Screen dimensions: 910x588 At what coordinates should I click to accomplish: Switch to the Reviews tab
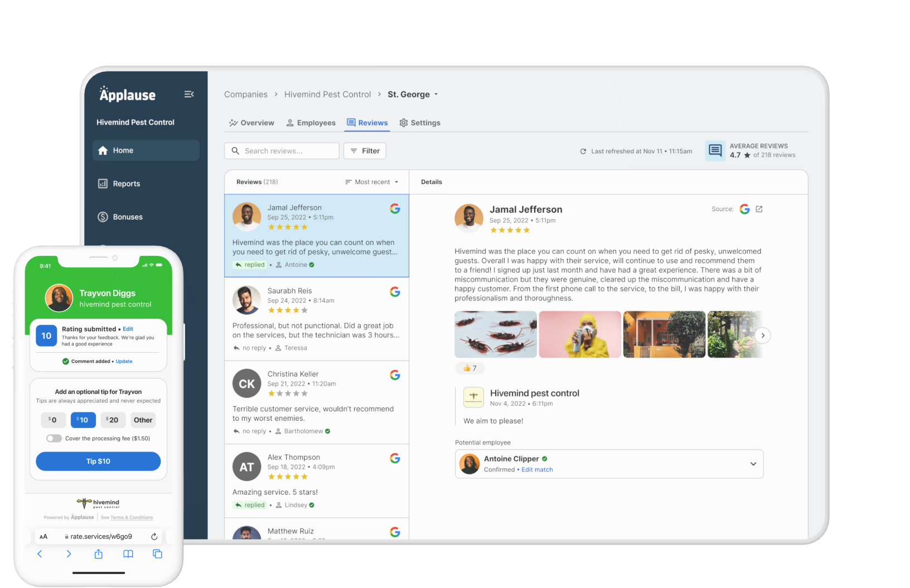tap(367, 123)
